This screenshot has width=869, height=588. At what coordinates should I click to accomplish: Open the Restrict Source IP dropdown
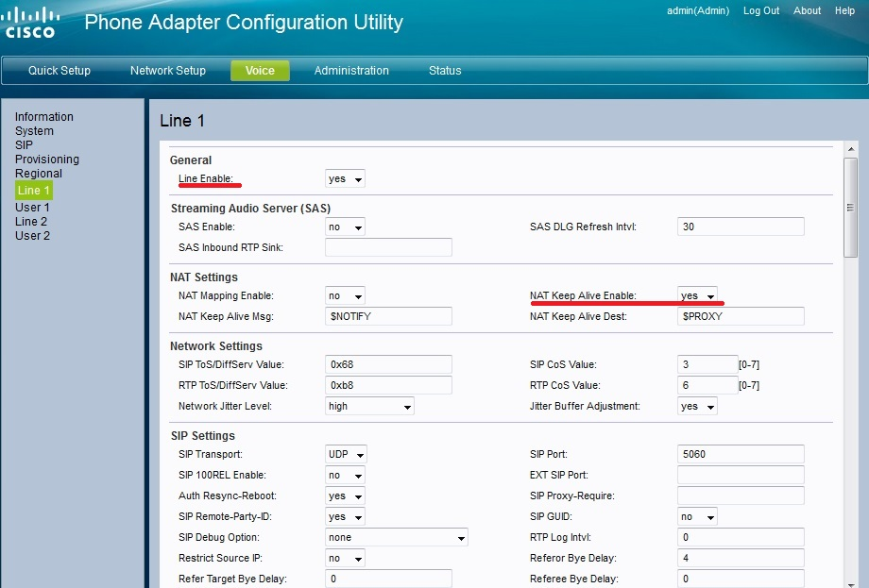click(345, 559)
